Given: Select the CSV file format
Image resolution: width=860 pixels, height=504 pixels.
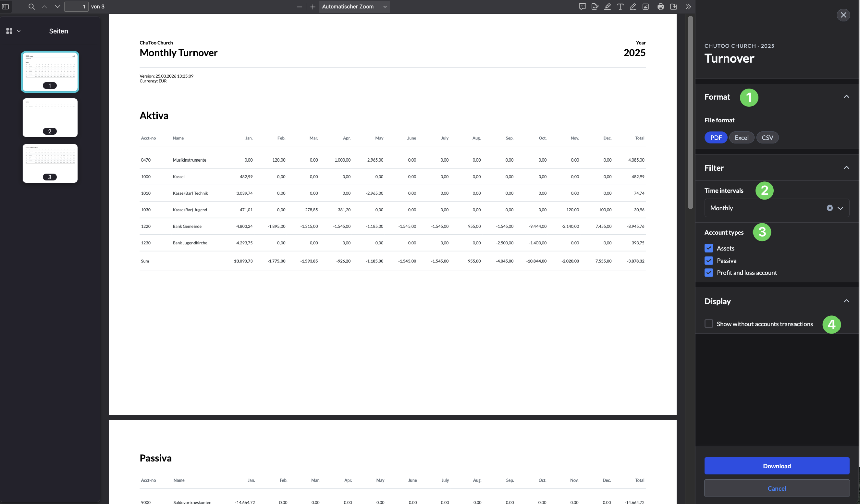Looking at the screenshot, I should click(x=767, y=137).
